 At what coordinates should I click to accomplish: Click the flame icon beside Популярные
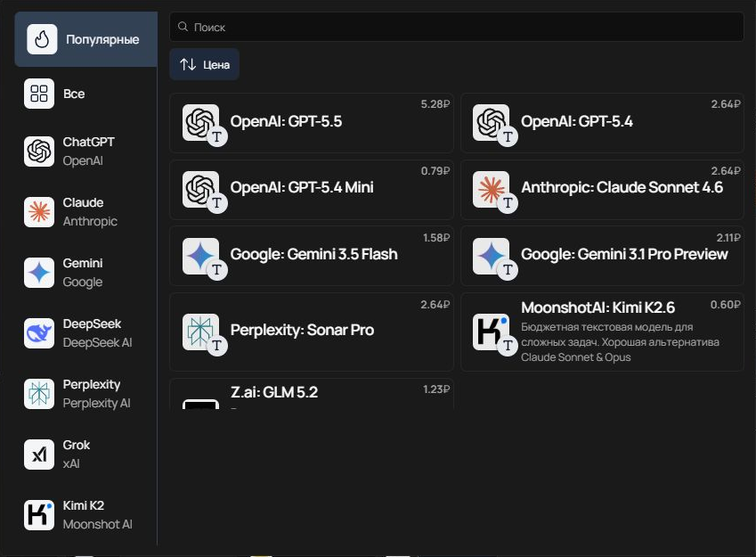(x=42, y=39)
